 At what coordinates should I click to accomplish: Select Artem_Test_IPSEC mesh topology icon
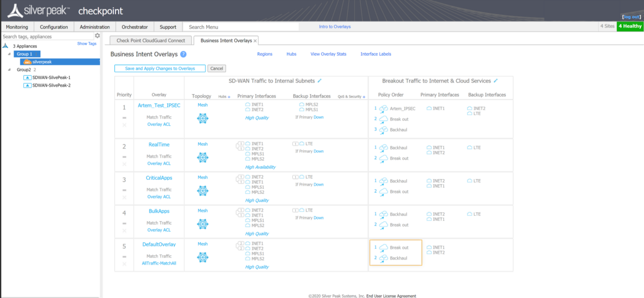click(203, 118)
